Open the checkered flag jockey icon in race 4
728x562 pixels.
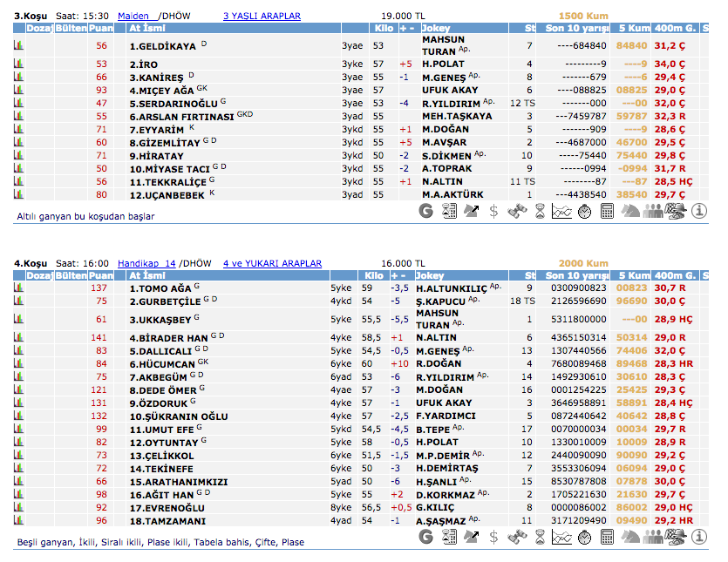point(676,537)
